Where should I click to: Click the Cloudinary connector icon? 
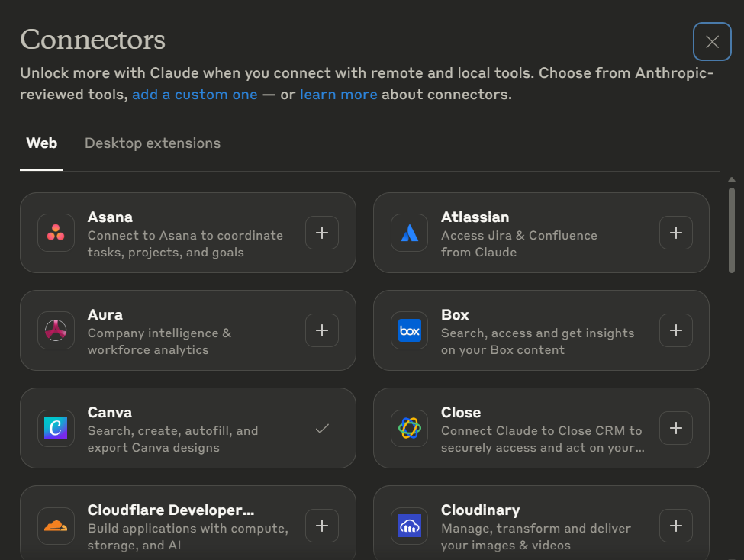point(409,526)
